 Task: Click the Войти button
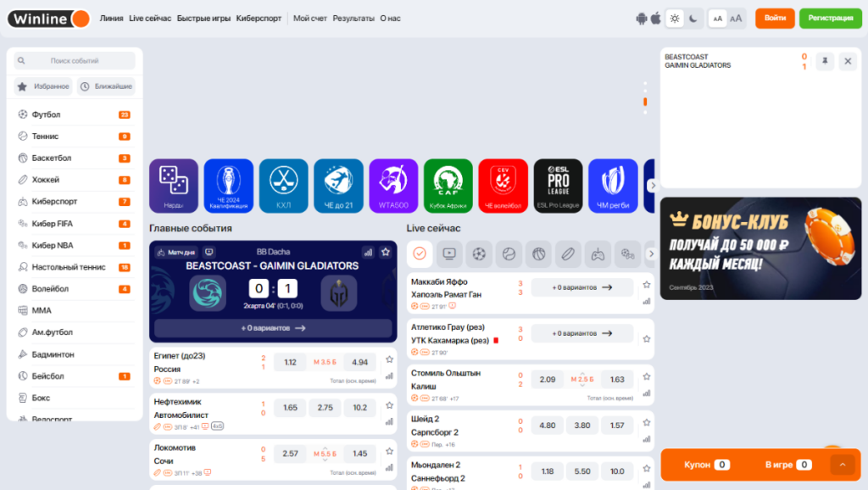pos(775,19)
